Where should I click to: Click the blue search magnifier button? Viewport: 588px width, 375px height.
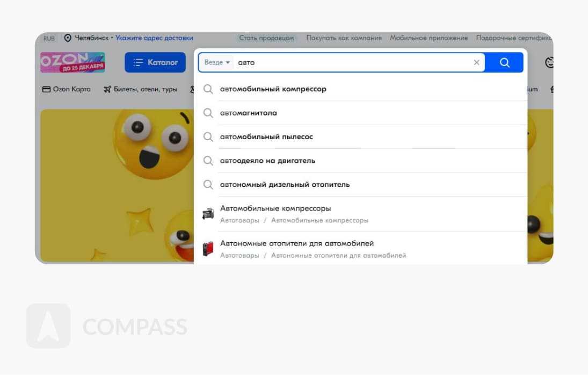pyautogui.click(x=504, y=62)
